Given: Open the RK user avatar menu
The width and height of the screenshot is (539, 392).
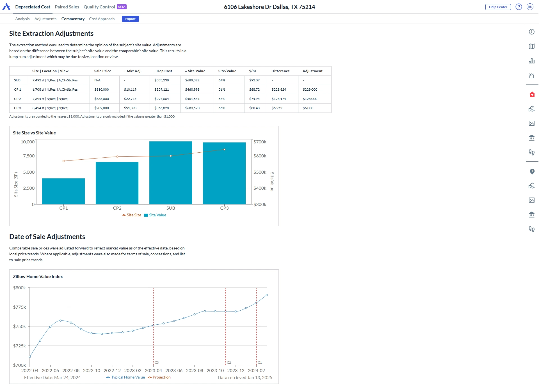Looking at the screenshot, I should click(530, 7).
